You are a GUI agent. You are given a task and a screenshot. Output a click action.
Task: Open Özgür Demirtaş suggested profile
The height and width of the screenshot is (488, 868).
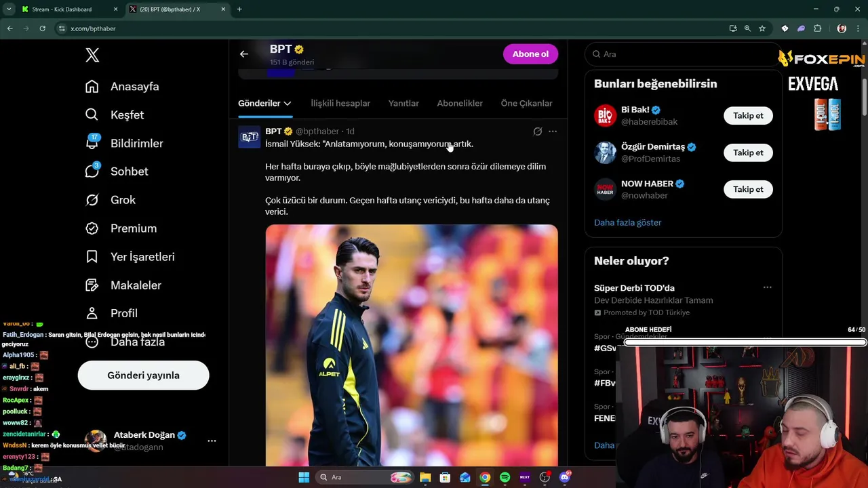[654, 147]
